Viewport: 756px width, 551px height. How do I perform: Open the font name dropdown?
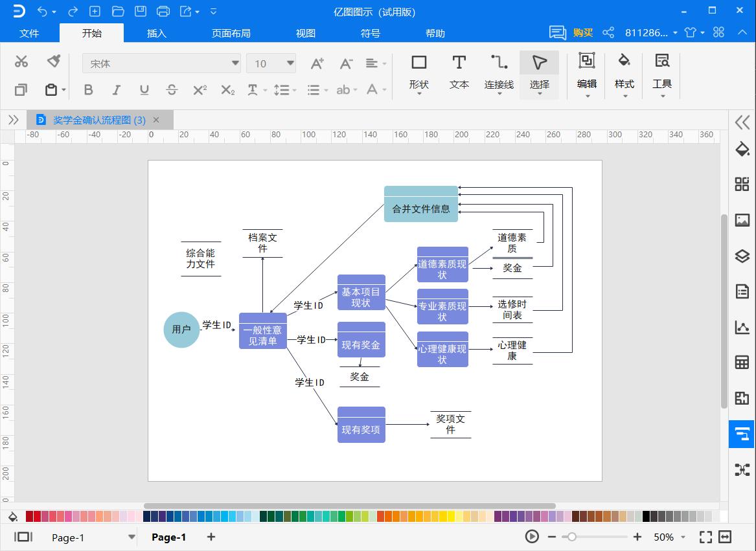(235, 63)
